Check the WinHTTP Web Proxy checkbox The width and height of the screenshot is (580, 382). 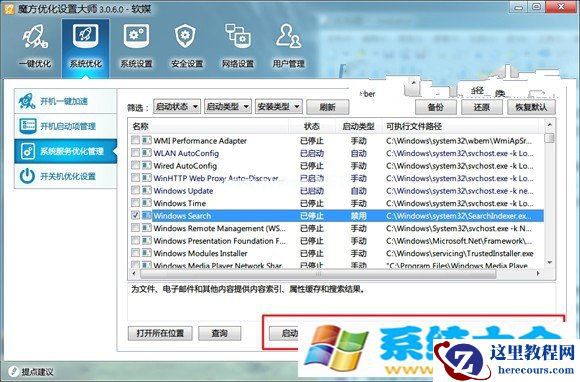coord(135,178)
